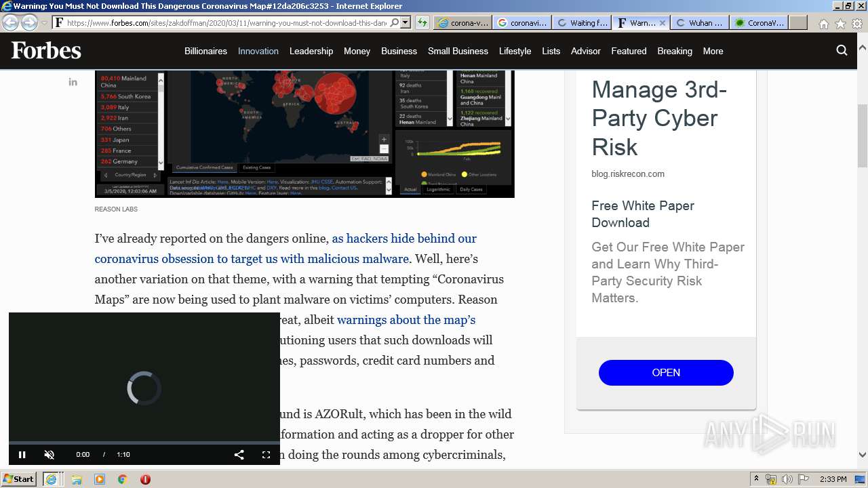Viewport: 868px width, 488px height.
Task: Open Forbes site search magnifier
Action: click(842, 50)
